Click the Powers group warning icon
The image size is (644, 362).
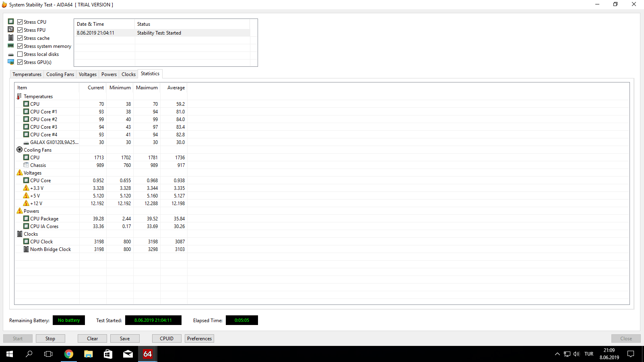(x=19, y=211)
